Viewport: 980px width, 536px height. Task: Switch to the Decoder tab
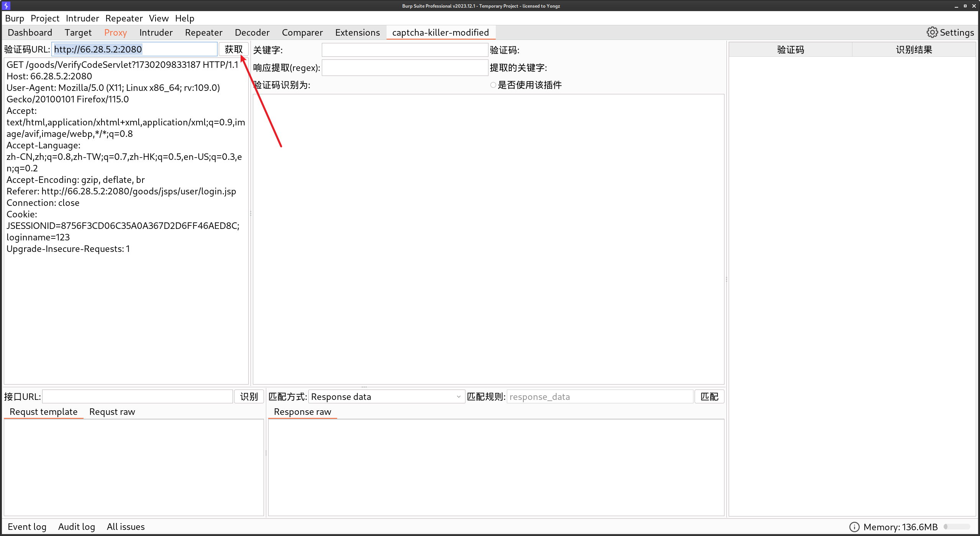pyautogui.click(x=252, y=33)
